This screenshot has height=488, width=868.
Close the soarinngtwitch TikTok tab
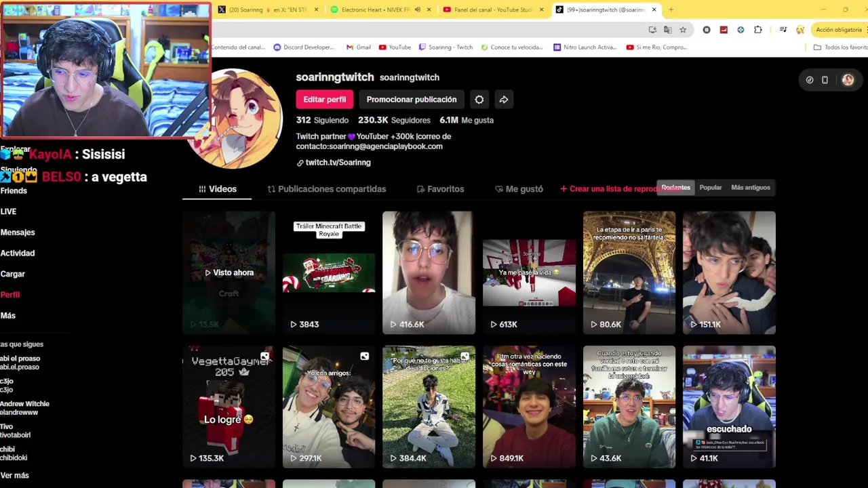pos(654,9)
